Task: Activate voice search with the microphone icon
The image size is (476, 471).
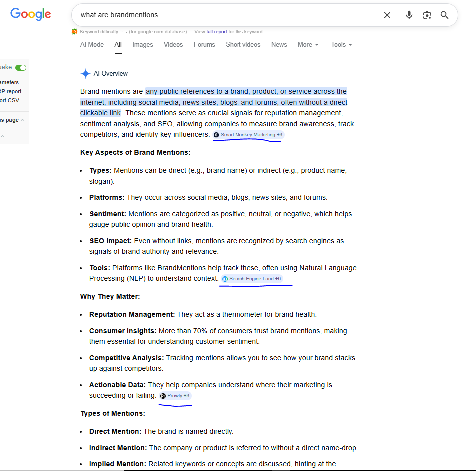Action: click(409, 15)
